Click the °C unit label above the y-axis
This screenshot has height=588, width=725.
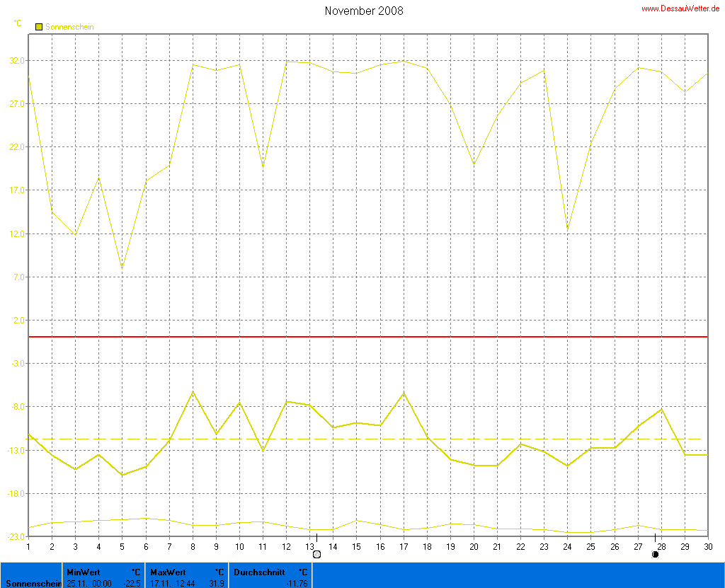(18, 23)
